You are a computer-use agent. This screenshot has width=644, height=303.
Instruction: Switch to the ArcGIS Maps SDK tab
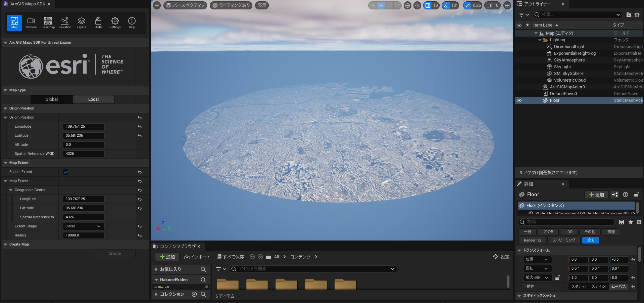tap(28, 4)
